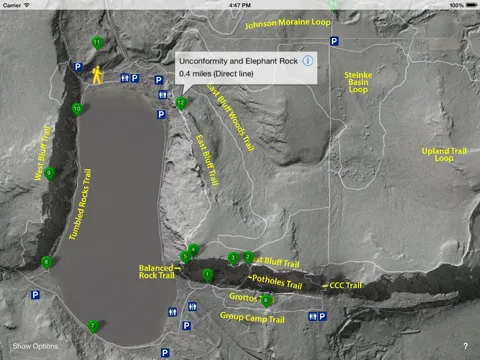Select green pin number 8
The image size is (480, 360).
[46, 263]
